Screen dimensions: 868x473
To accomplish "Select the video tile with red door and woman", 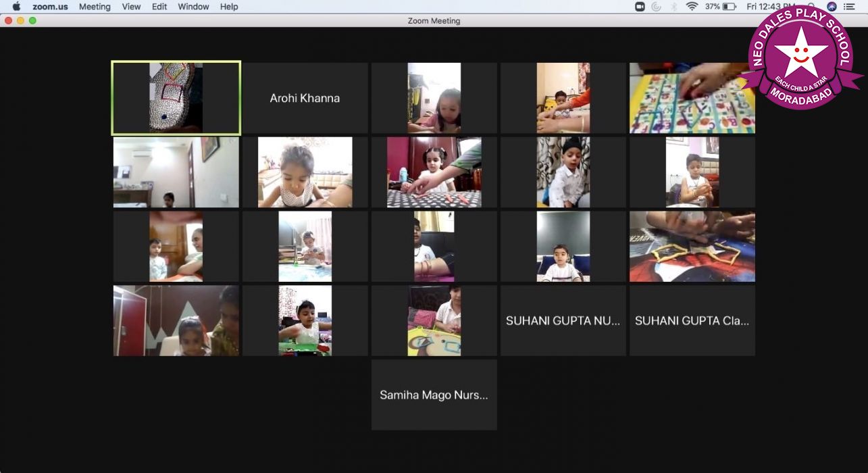I will [x=176, y=321].
